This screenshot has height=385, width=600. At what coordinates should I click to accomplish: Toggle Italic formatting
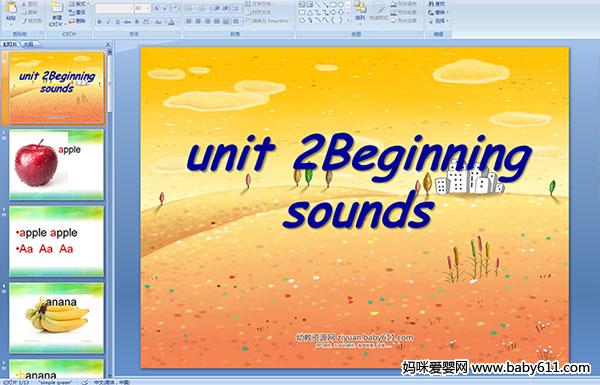coord(108,22)
